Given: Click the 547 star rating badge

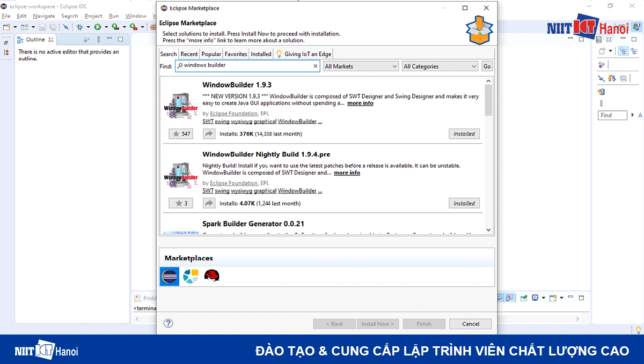Looking at the screenshot, I should (181, 133).
